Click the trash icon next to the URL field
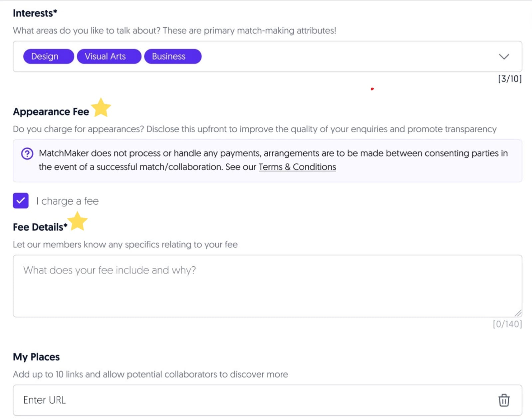The width and height of the screenshot is (532, 419). tap(504, 400)
